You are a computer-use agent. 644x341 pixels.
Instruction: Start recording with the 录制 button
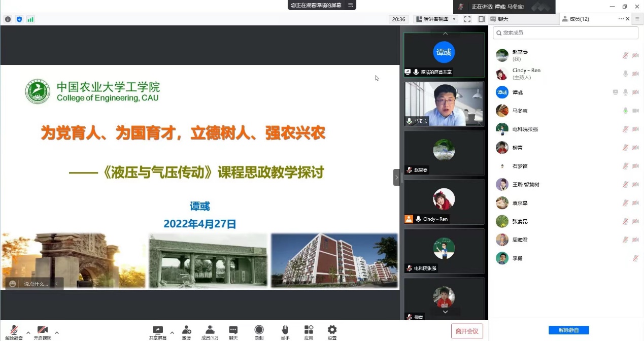[259, 332]
